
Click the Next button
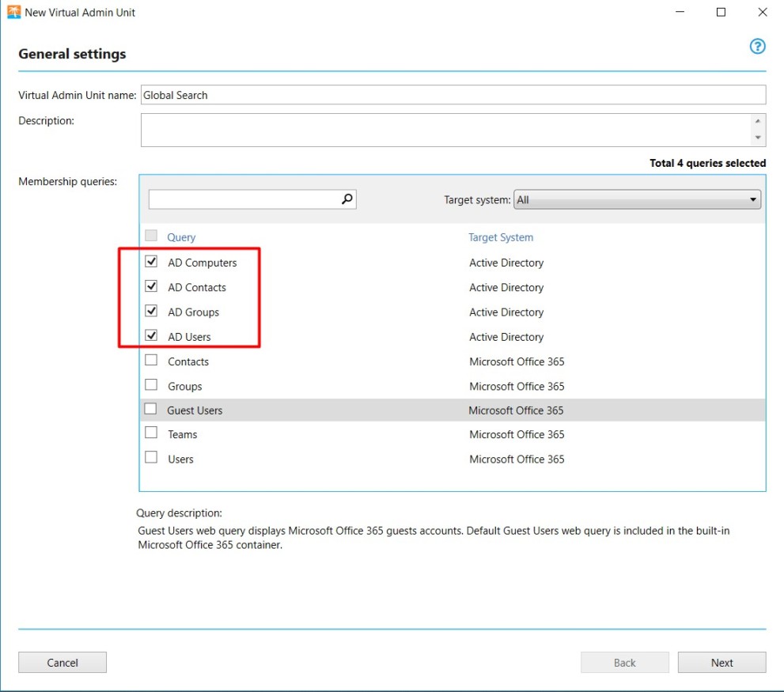coord(722,663)
